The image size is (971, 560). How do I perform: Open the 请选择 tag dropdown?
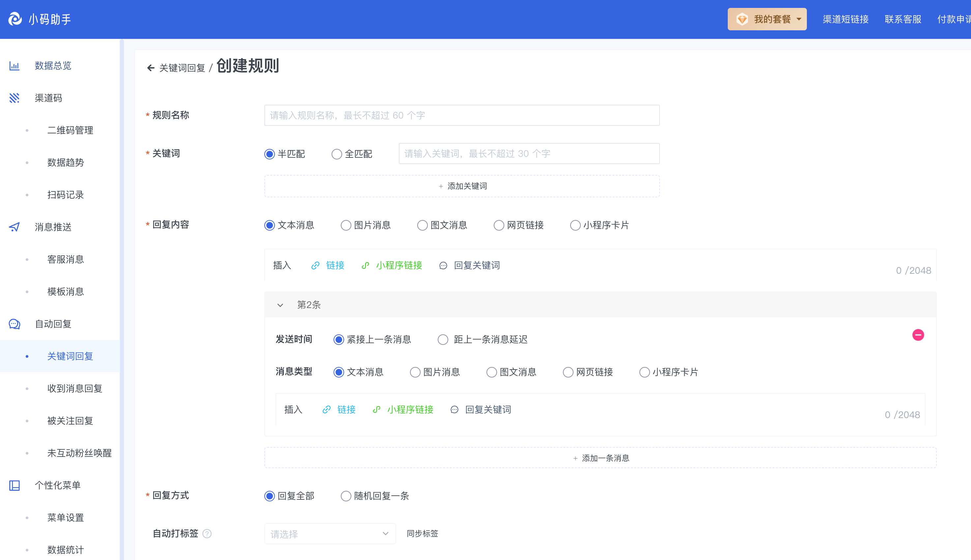click(330, 534)
